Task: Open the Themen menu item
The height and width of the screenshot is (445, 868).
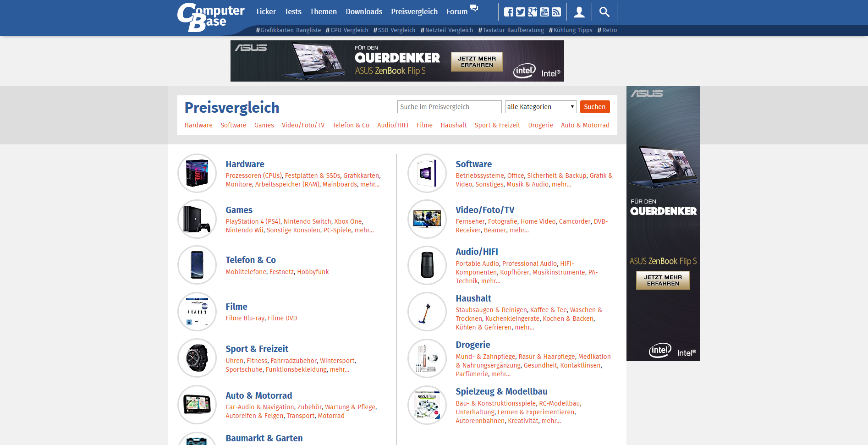Action: click(323, 12)
